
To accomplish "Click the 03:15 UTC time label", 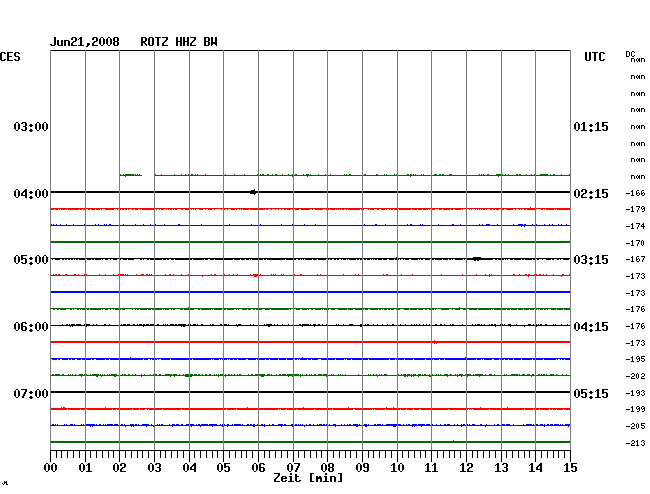I will click(591, 260).
